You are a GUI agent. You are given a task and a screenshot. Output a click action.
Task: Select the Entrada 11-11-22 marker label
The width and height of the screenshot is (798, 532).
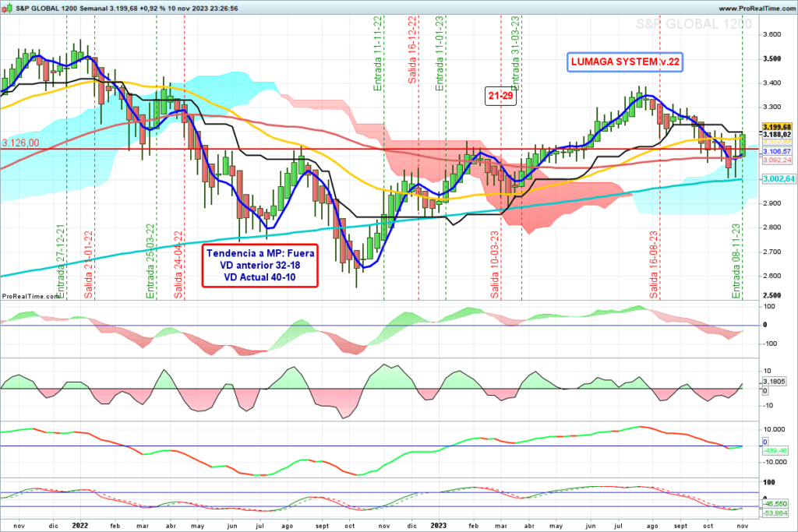[378, 54]
